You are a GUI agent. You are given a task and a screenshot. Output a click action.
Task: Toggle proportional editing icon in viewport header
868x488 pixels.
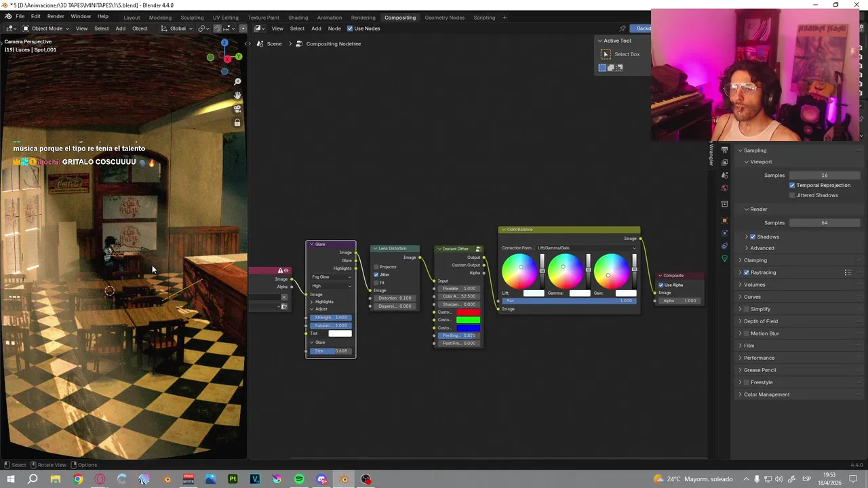tap(243, 28)
